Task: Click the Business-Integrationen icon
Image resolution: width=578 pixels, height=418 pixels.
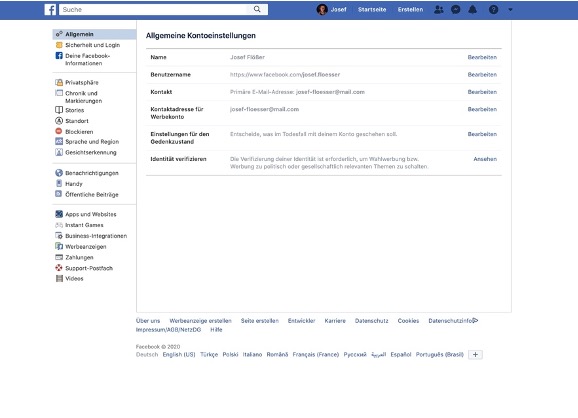Action: click(x=59, y=236)
